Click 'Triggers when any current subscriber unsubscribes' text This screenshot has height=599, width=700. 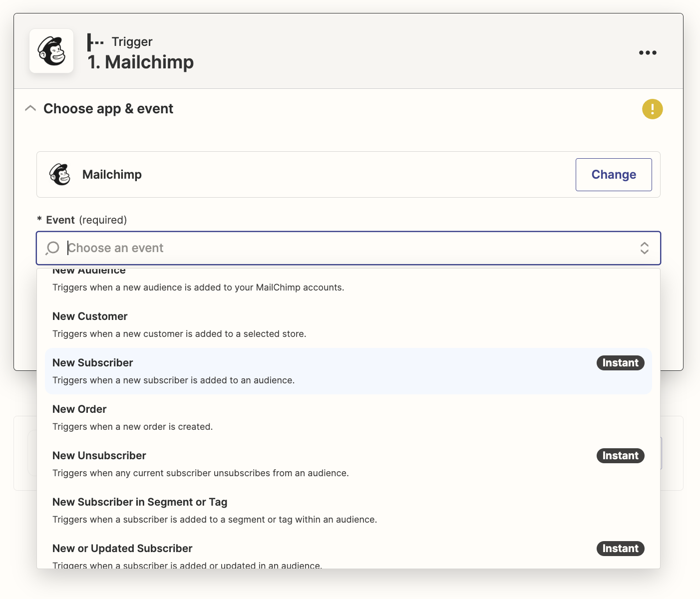click(200, 473)
